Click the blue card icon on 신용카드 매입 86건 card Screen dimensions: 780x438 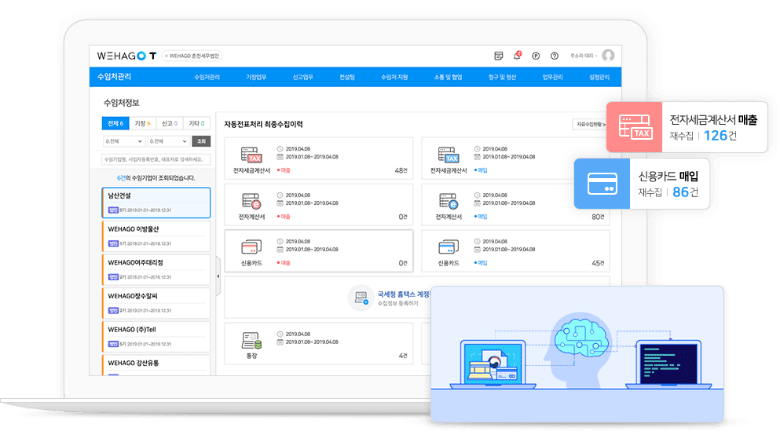point(602,184)
